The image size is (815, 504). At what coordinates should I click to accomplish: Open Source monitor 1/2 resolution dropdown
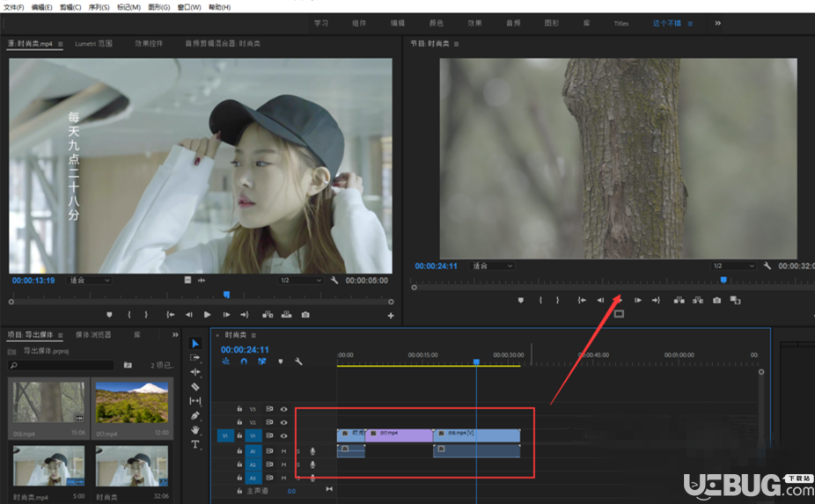[300, 280]
